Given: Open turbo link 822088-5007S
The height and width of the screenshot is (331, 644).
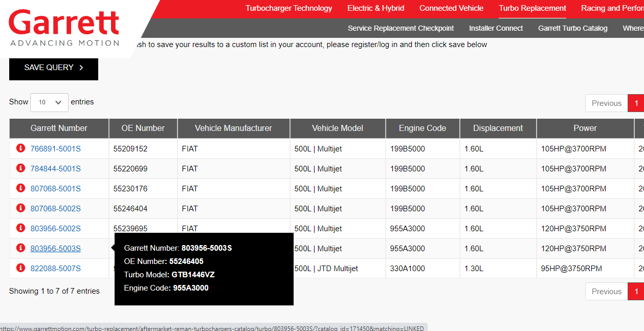Looking at the screenshot, I should click(x=56, y=269).
